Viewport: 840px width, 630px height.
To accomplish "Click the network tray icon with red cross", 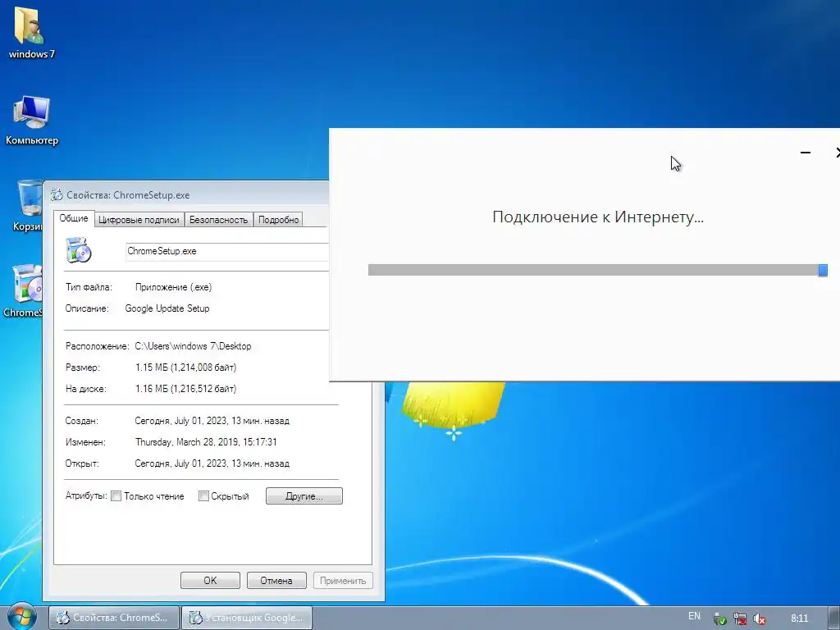I will point(740,619).
